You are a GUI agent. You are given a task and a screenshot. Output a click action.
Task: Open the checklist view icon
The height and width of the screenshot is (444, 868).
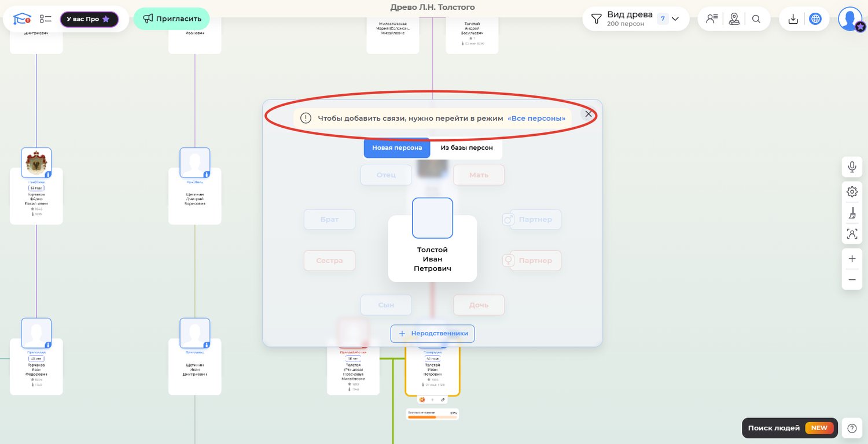point(46,18)
